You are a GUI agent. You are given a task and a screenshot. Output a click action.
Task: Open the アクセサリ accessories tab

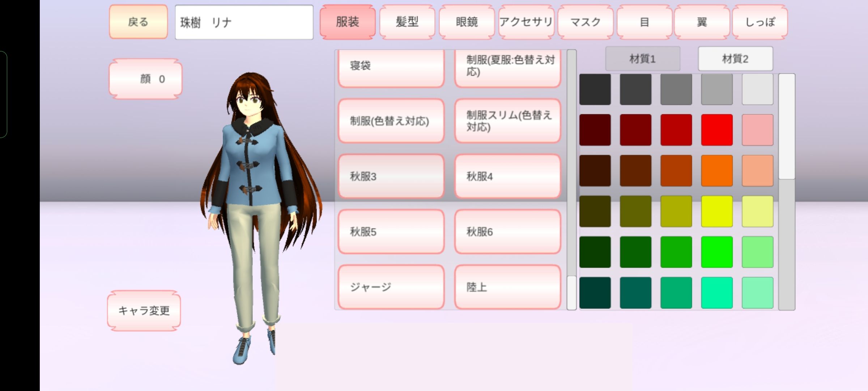pos(526,22)
